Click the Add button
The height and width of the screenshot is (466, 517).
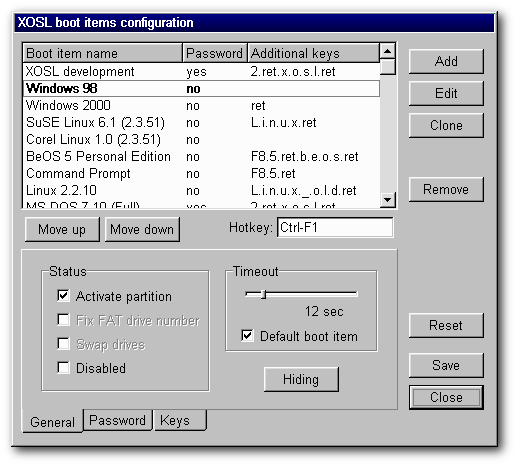446,61
